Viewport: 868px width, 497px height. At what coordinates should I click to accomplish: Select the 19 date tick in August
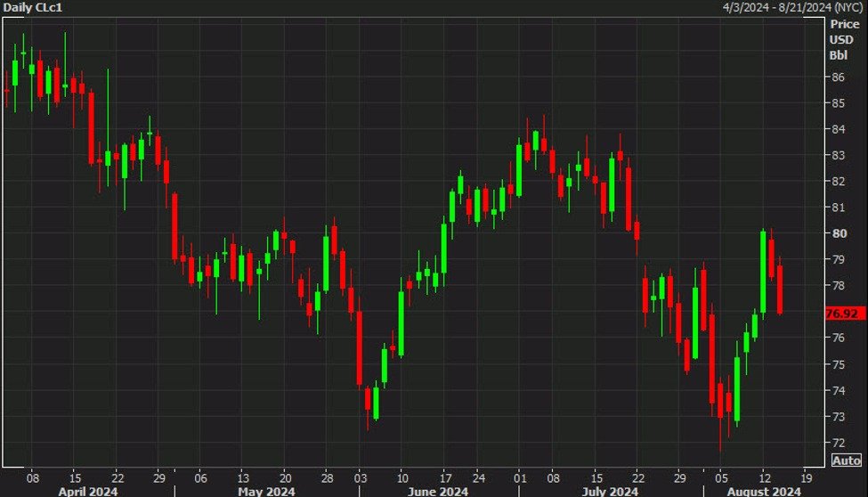tap(807, 476)
